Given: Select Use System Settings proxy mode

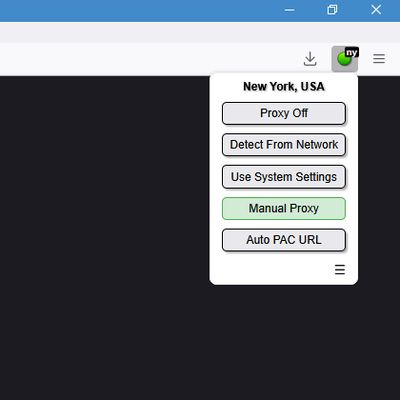Looking at the screenshot, I should (x=284, y=177).
